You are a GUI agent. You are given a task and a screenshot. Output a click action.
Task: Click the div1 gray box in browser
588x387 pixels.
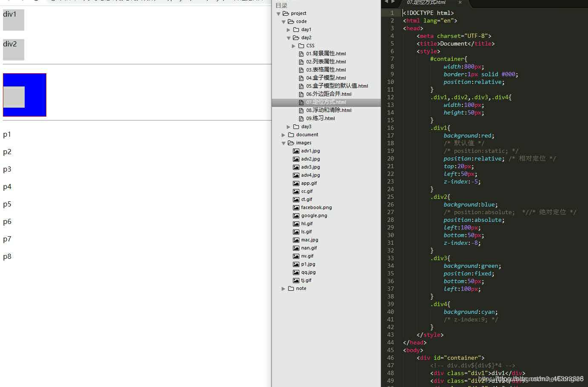pyautogui.click(x=14, y=20)
